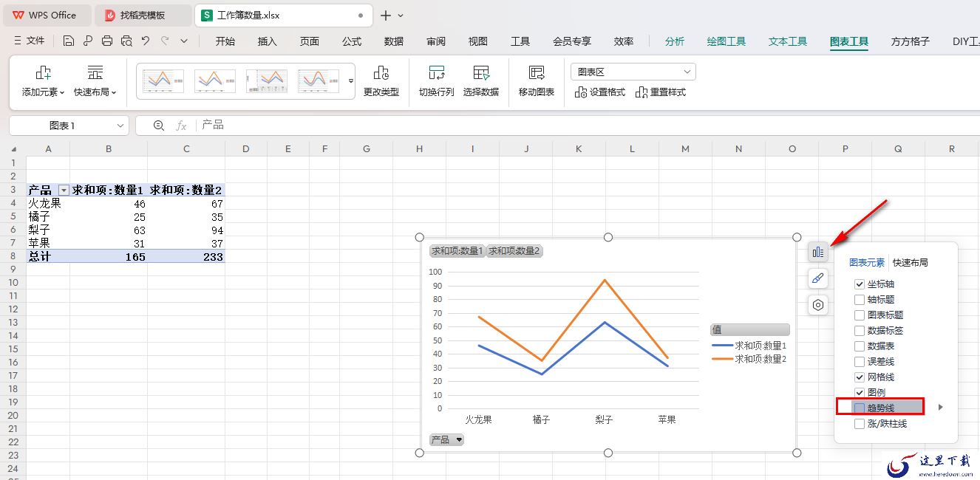
Task: Click the chart elements icon beside the chart
Action: point(817,253)
